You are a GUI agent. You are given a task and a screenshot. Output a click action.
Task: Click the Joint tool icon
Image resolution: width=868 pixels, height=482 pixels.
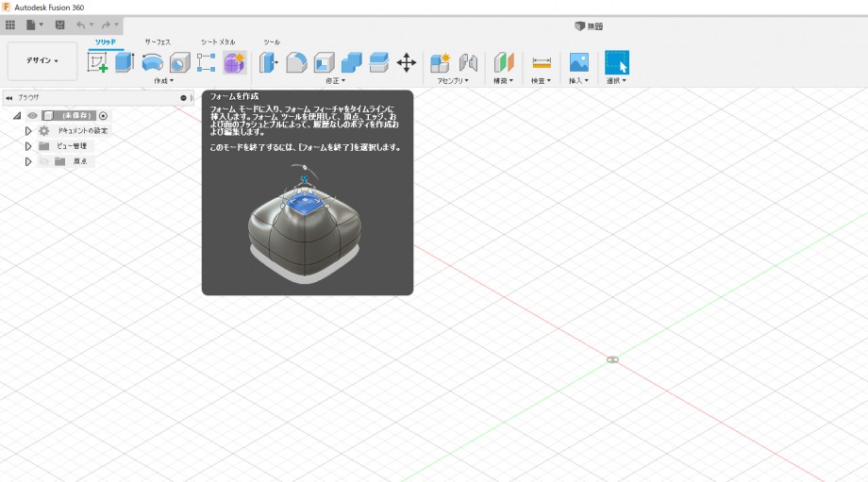pyautogui.click(x=468, y=62)
